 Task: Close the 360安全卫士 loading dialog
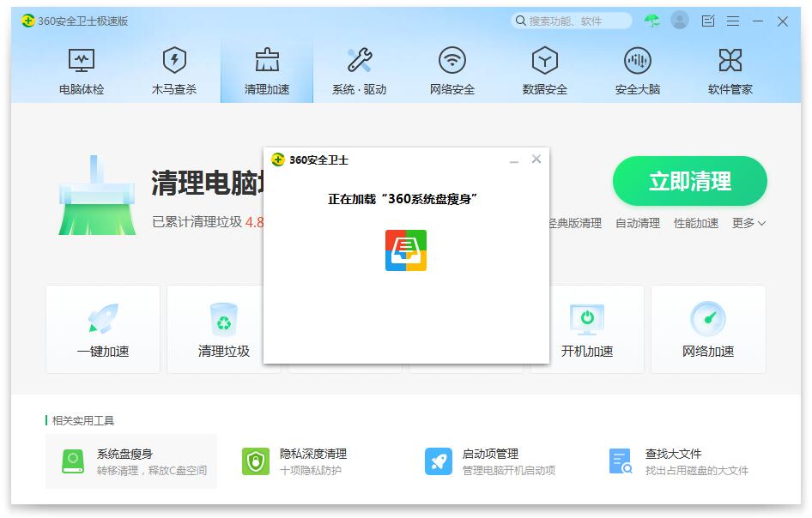[x=536, y=159]
